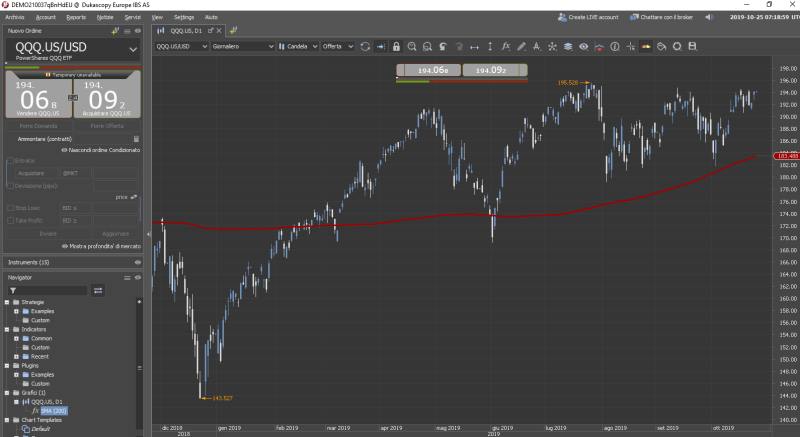Select SMA (200) in the Navigator tree
Image resolution: width=800 pixels, height=437 pixels.
(x=53, y=410)
